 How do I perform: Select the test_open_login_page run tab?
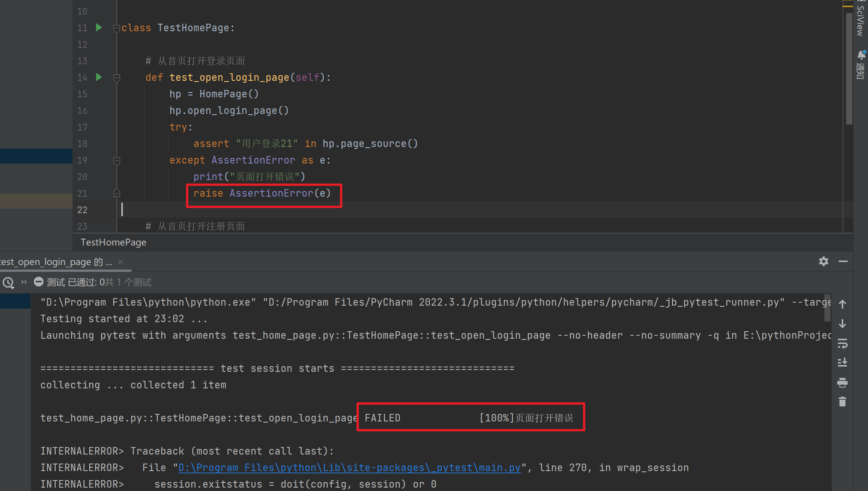[56, 262]
